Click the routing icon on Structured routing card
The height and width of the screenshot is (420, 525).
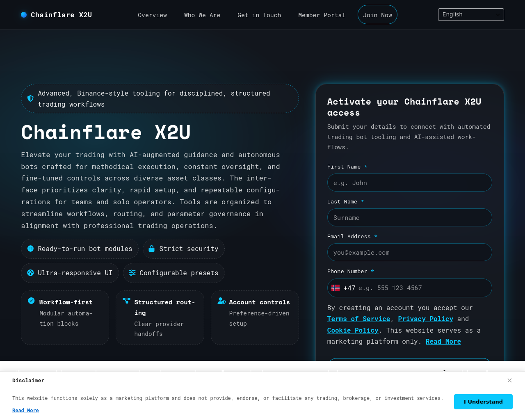click(126, 301)
